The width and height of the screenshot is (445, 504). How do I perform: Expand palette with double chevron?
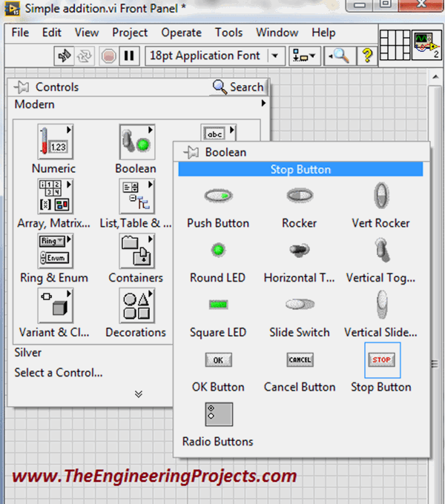tap(139, 394)
